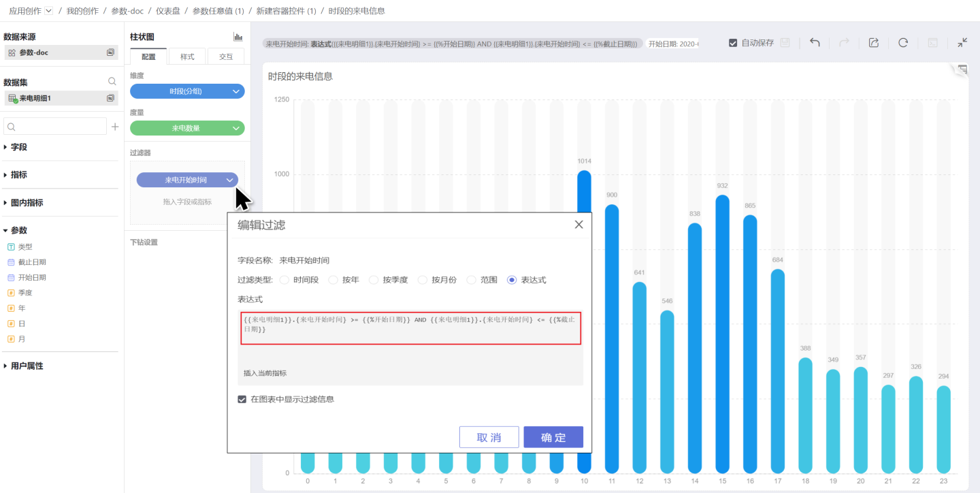The image size is (980, 493).
Task: Click the 取消 button in the dialog
Action: 489,437
